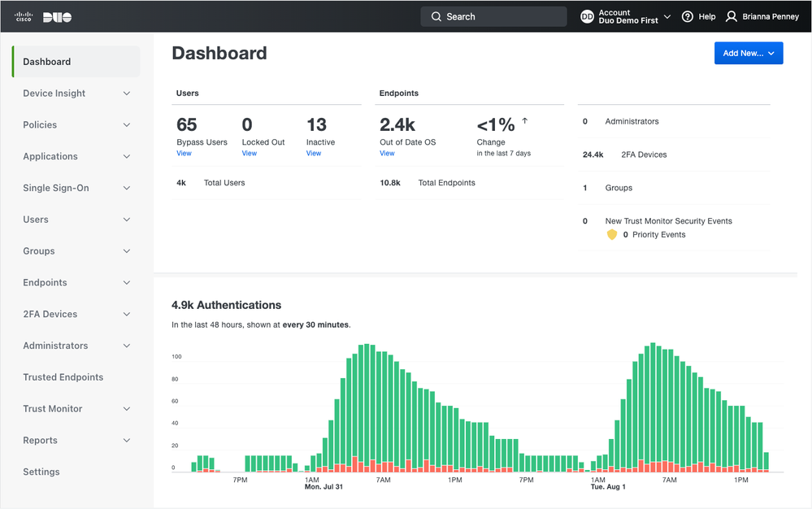Image resolution: width=812 pixels, height=509 pixels.
Task: Expand the Reports sidebar chevron
Action: click(127, 441)
